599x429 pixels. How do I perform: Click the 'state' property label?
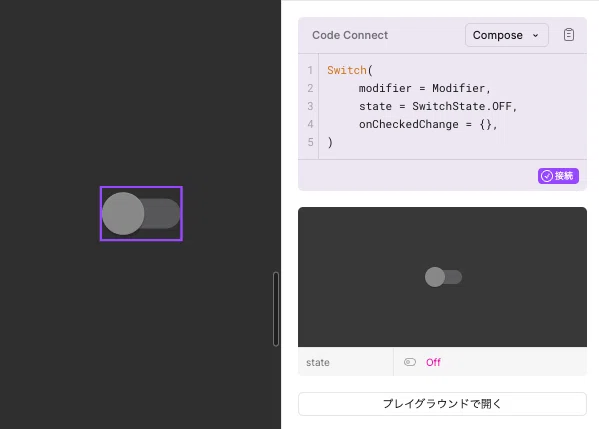point(317,362)
